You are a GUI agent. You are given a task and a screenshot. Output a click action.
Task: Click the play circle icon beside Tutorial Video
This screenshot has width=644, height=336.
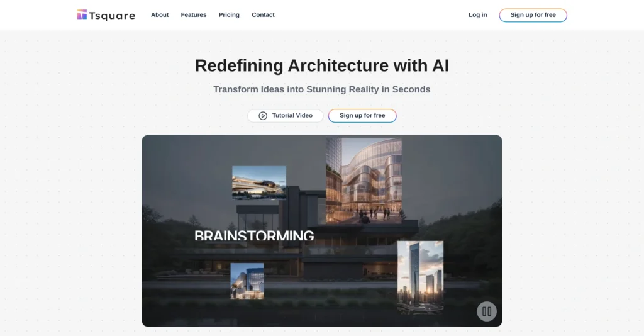[263, 116]
